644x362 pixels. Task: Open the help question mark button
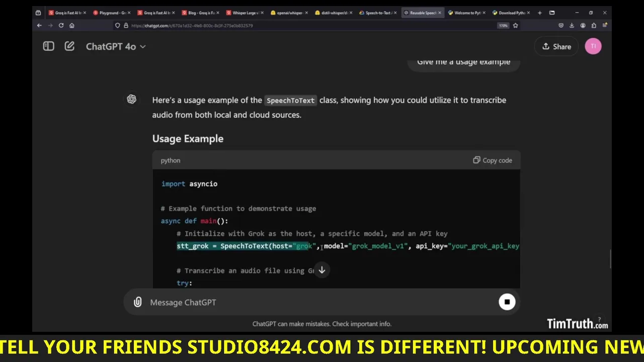[x=599, y=320]
